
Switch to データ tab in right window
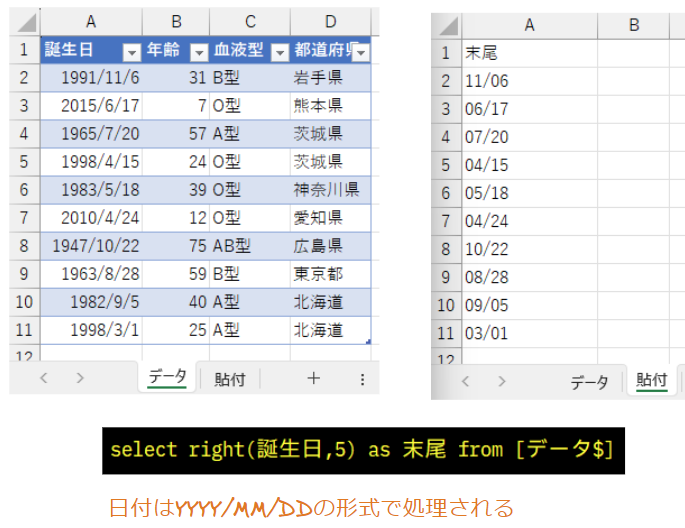click(590, 382)
